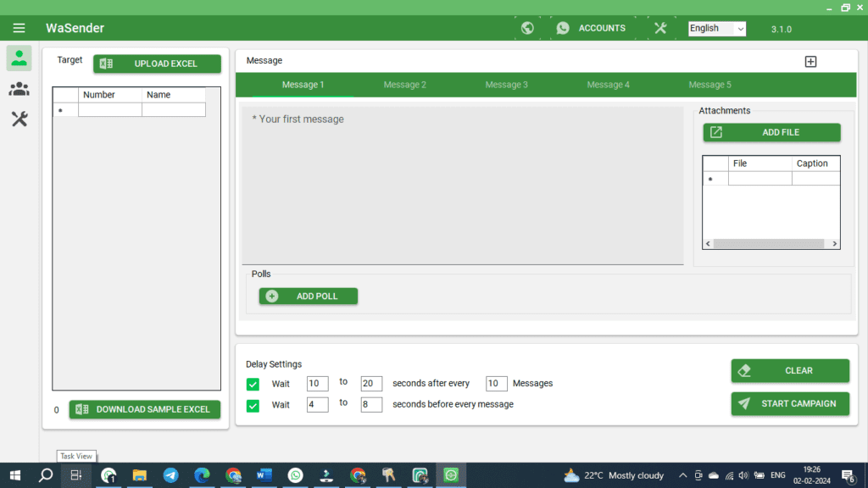
Task: Switch to the Message 5 tab
Action: (709, 85)
